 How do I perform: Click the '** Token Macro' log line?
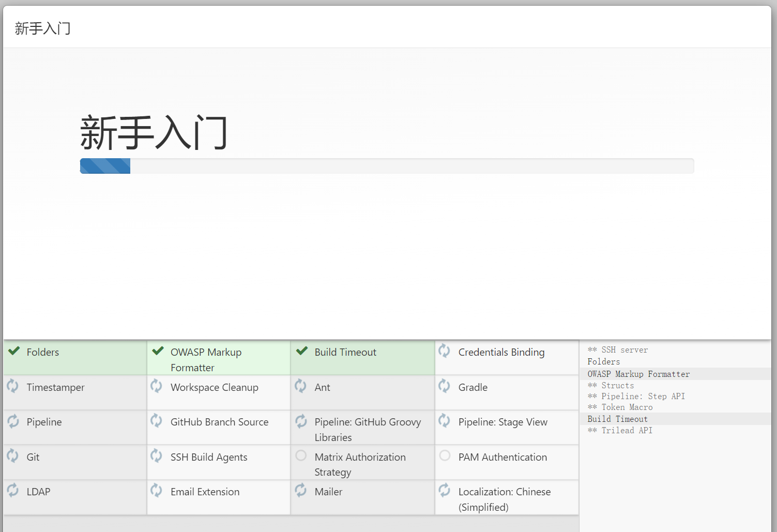coord(620,407)
